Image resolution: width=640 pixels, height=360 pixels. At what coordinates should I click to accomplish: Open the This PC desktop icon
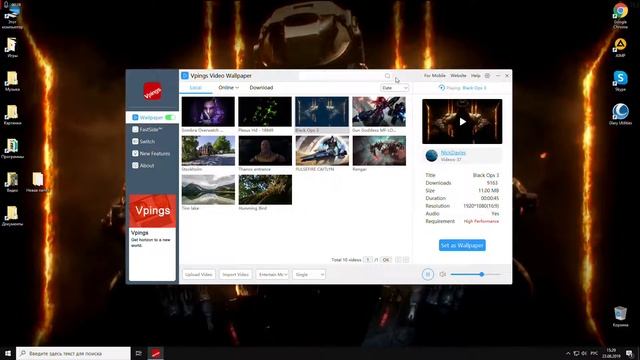pyautogui.click(x=12, y=17)
